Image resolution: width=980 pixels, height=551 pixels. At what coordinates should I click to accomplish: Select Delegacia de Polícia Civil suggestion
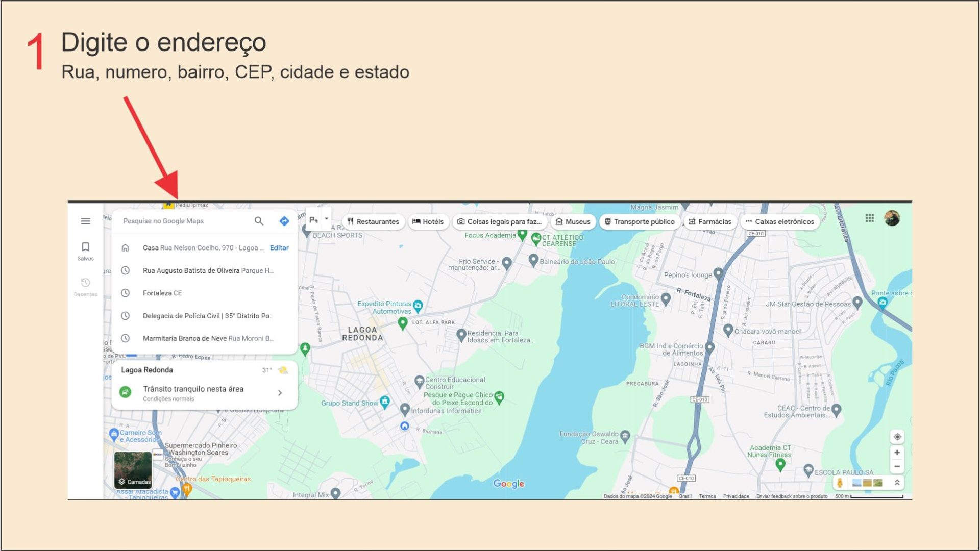[204, 316]
